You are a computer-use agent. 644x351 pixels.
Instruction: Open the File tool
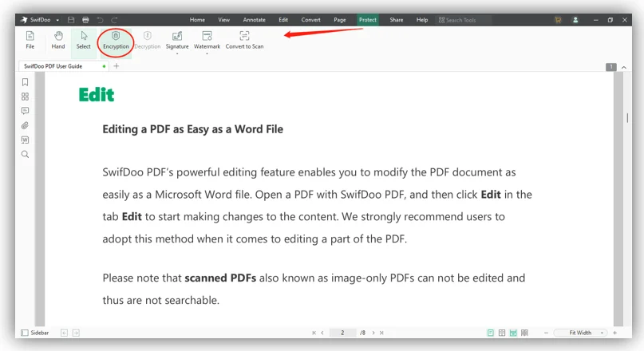[x=30, y=40]
